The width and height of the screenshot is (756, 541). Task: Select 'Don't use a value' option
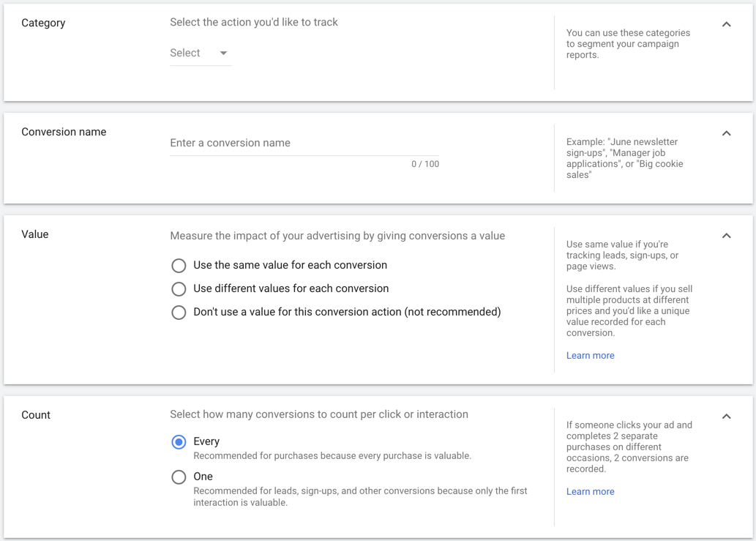tap(179, 312)
